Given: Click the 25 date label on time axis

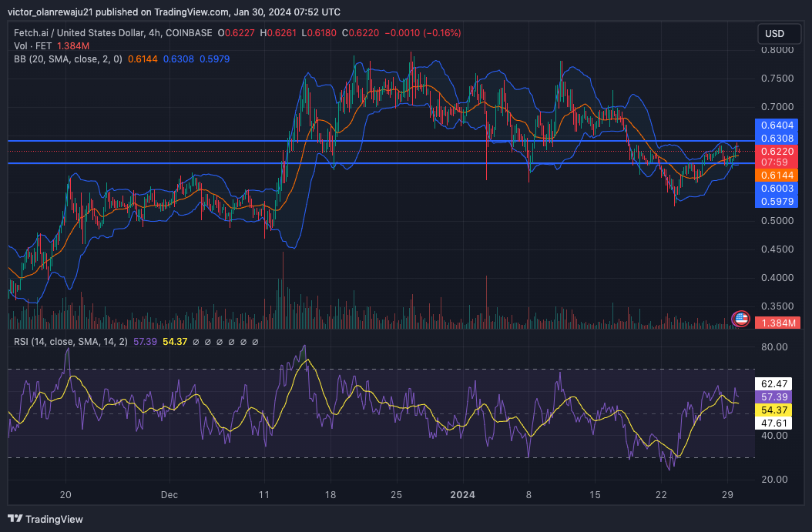Looking at the screenshot, I should [396, 495].
